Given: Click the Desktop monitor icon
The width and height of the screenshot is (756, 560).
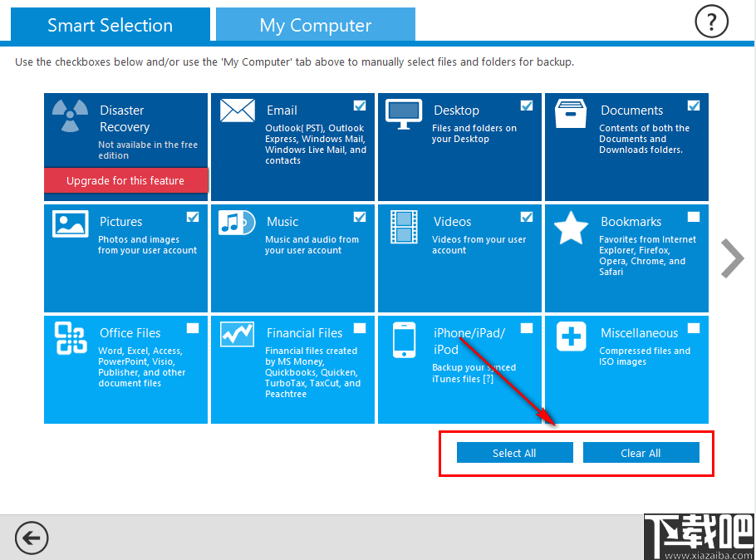Looking at the screenshot, I should (404, 115).
